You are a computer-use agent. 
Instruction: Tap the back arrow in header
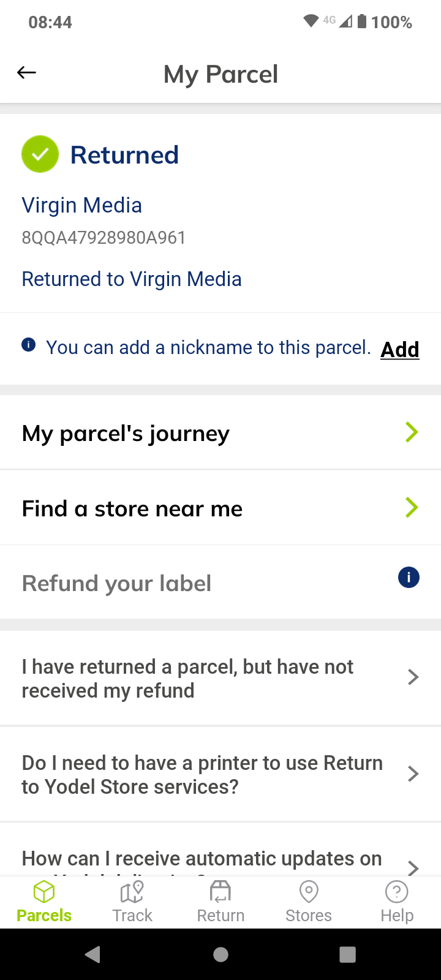(26, 73)
